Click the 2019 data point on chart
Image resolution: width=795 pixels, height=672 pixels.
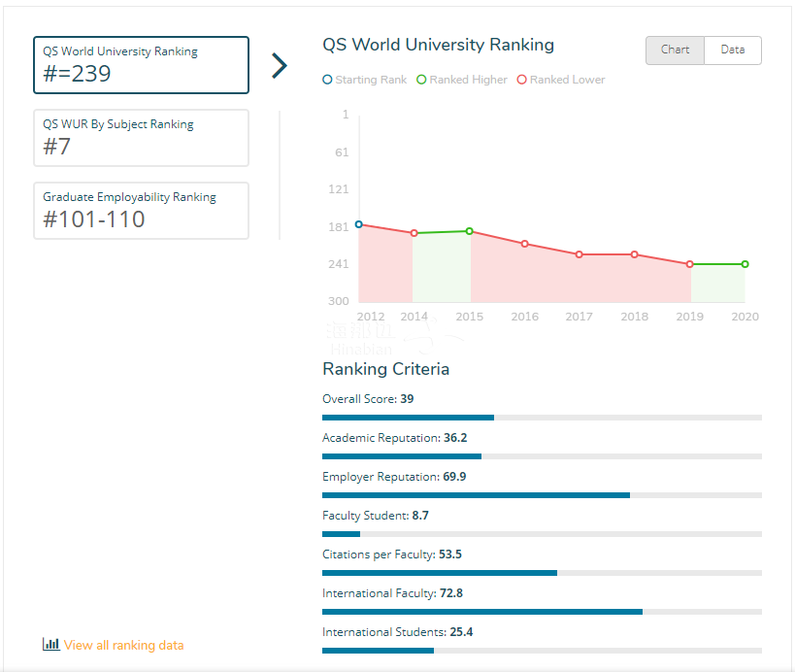coord(689,264)
